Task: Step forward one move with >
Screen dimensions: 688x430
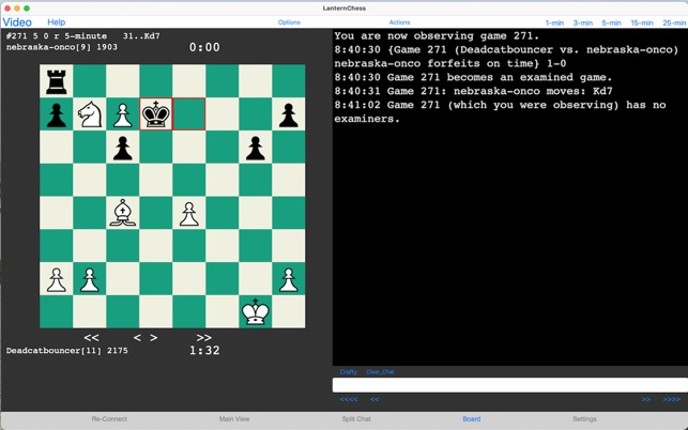Action: [154, 337]
